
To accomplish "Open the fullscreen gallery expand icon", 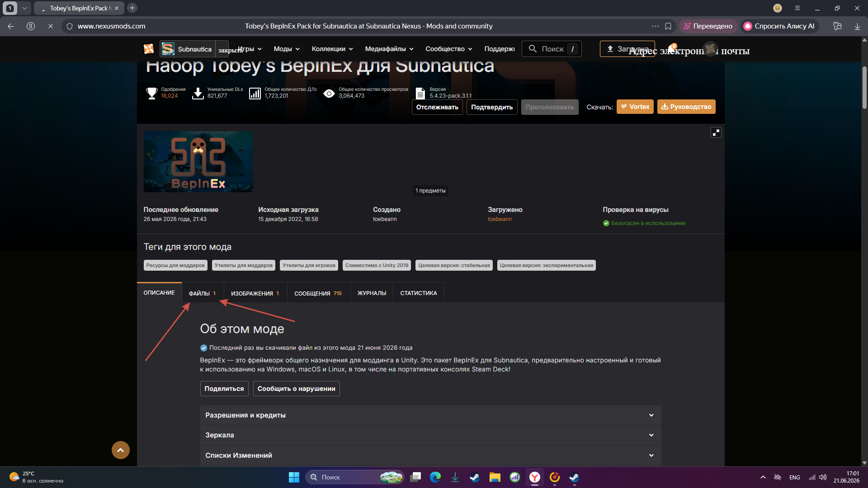I will [716, 132].
